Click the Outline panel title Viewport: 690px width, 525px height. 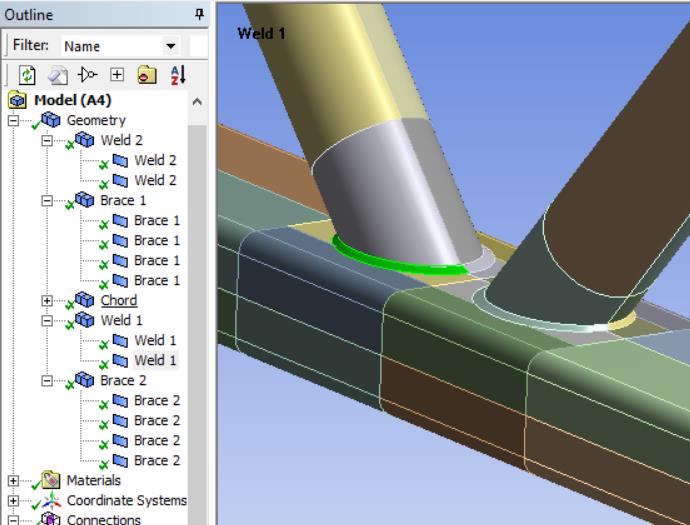click(29, 15)
